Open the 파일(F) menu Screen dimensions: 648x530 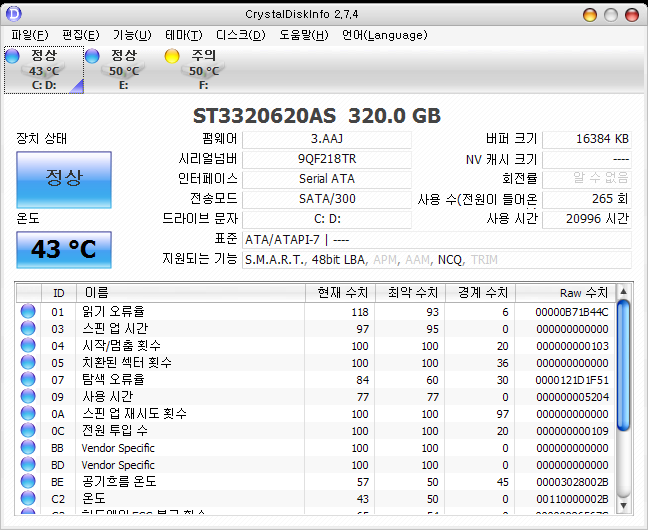coord(30,35)
